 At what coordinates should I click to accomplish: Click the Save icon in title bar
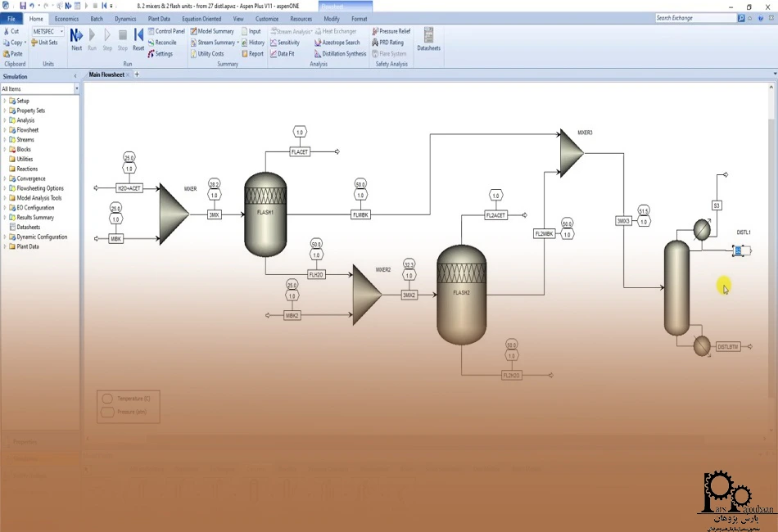tap(22, 6)
